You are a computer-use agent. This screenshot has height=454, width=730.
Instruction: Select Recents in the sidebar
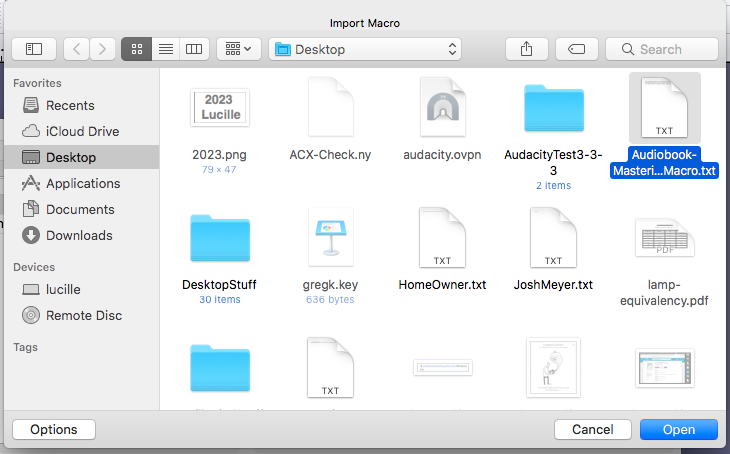[x=70, y=105]
